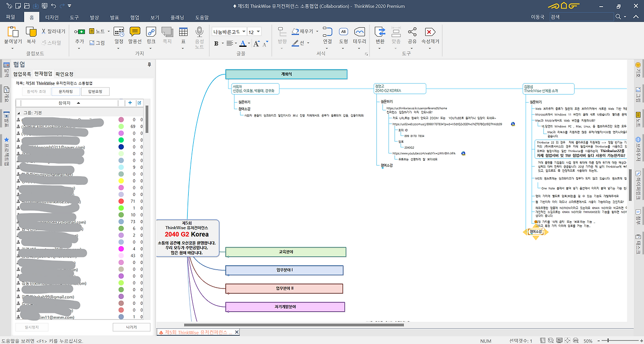The height and width of the screenshot is (344, 644).
Task: Insert 그림 (Picture) into branch
Action: coord(97,43)
